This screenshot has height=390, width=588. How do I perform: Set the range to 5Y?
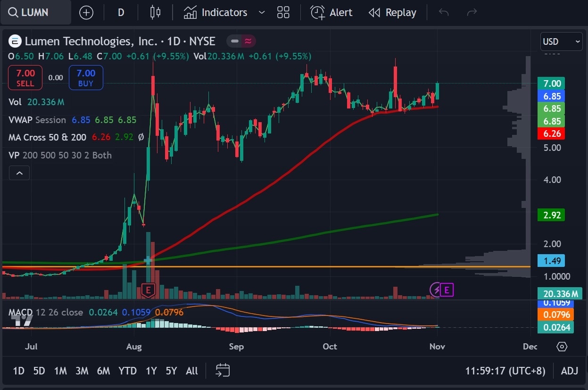(x=171, y=371)
